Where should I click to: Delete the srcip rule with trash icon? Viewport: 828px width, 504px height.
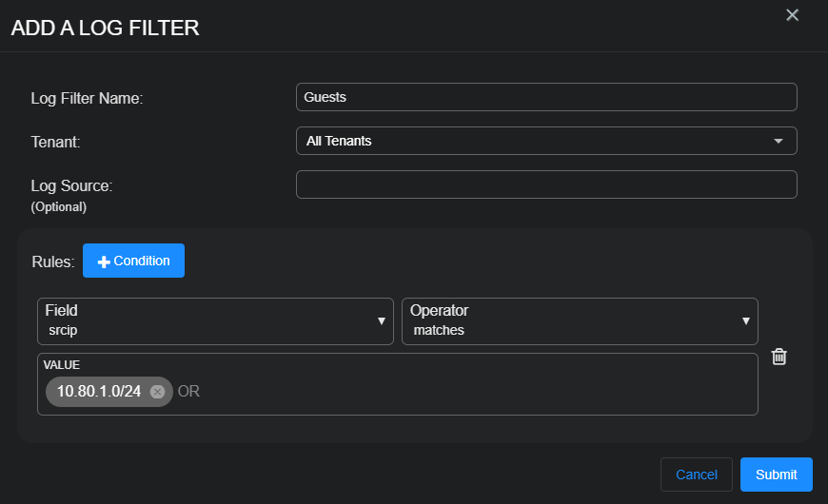779,357
